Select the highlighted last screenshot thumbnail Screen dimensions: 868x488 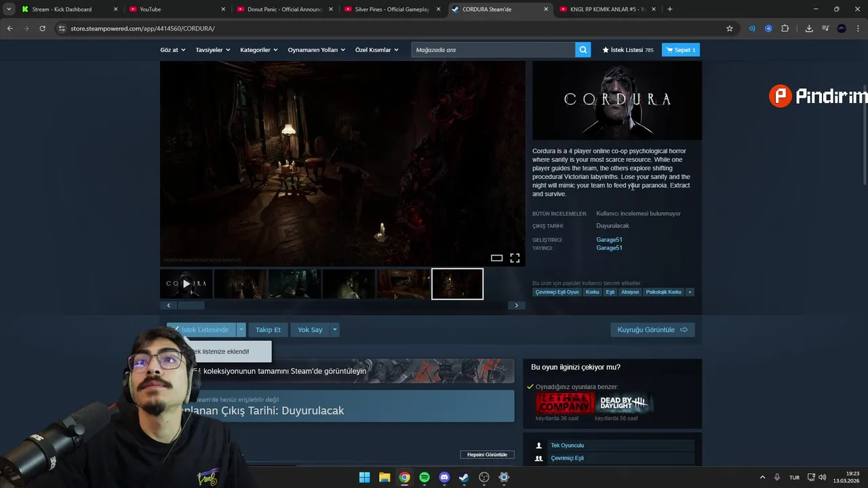(457, 284)
